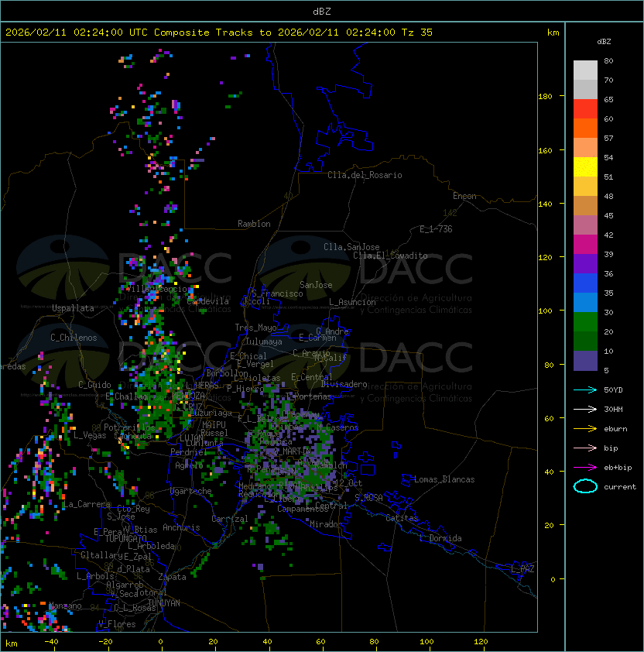
Task: Click the 140 km tick on the vertical axis
Action: pos(545,204)
